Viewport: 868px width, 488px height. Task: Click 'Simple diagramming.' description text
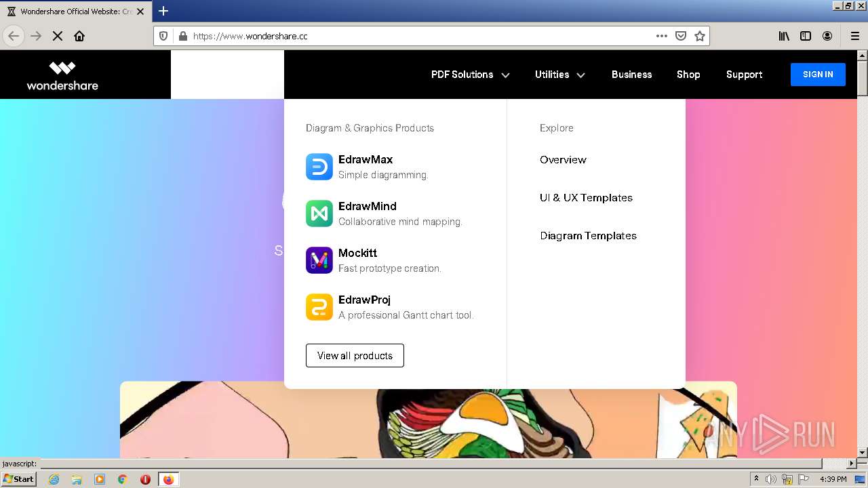383,175
